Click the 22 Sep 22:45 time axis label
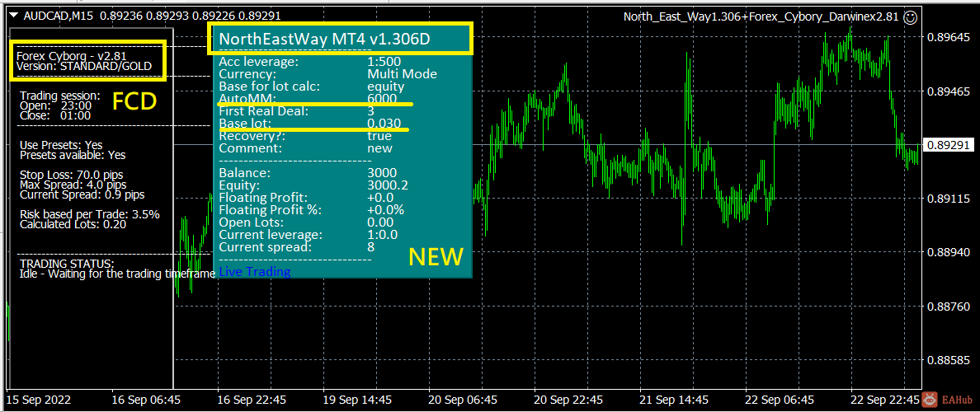The height and width of the screenshot is (412, 980). pos(886,399)
